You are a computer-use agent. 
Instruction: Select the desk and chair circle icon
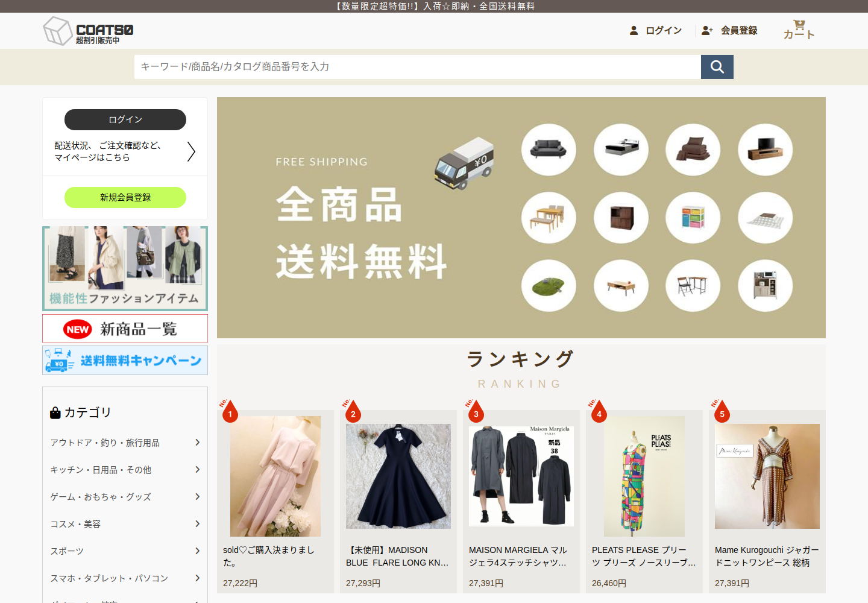point(693,286)
